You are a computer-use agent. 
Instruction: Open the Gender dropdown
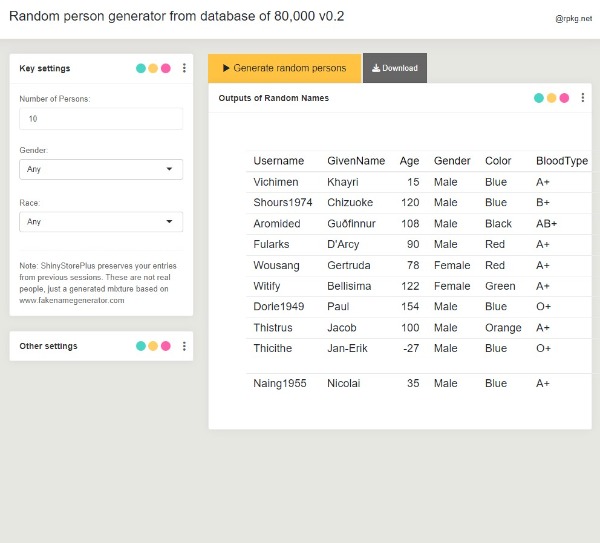coord(101,169)
